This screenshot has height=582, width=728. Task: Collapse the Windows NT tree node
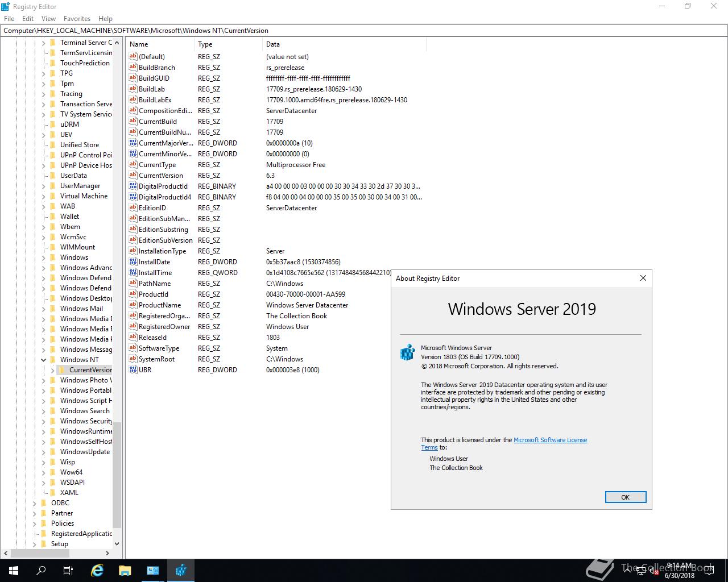click(44, 359)
